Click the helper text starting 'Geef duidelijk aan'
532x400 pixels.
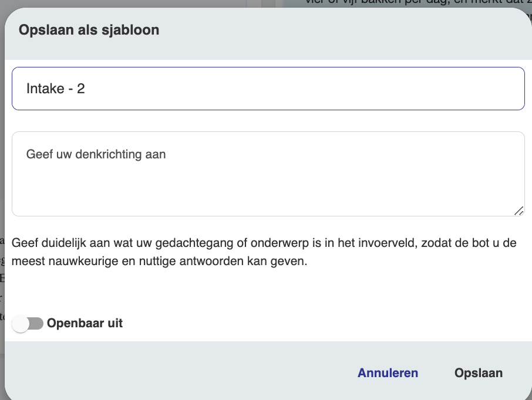[264, 252]
